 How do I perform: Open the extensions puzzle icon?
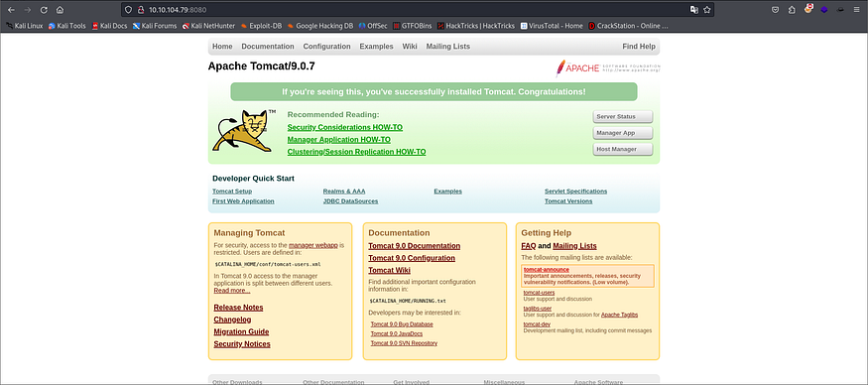click(792, 9)
